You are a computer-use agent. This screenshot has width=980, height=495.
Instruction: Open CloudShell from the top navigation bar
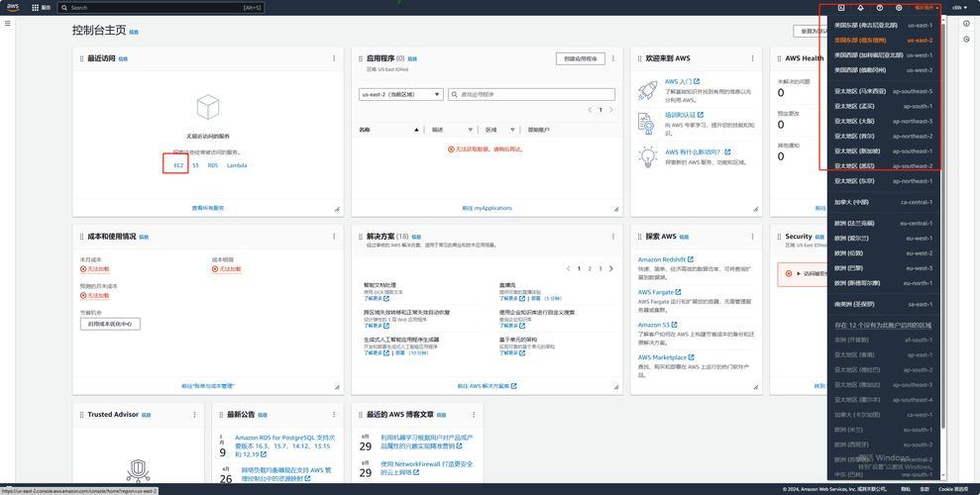coord(841,7)
